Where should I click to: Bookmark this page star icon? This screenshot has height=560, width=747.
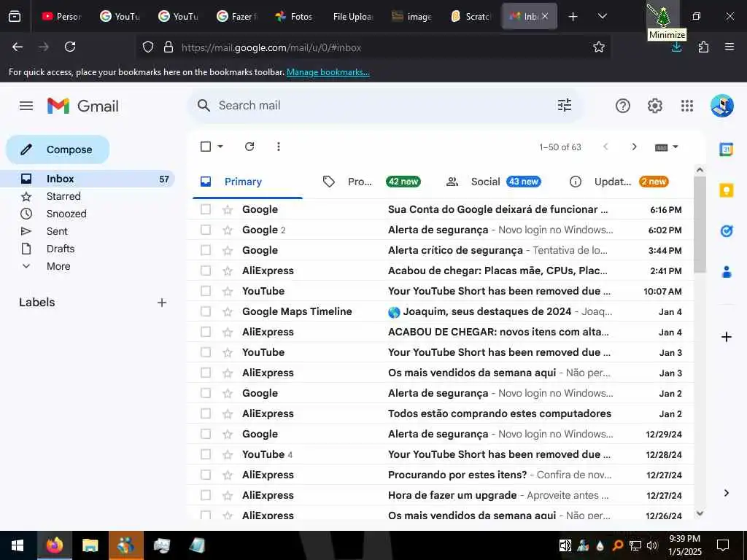click(x=599, y=47)
